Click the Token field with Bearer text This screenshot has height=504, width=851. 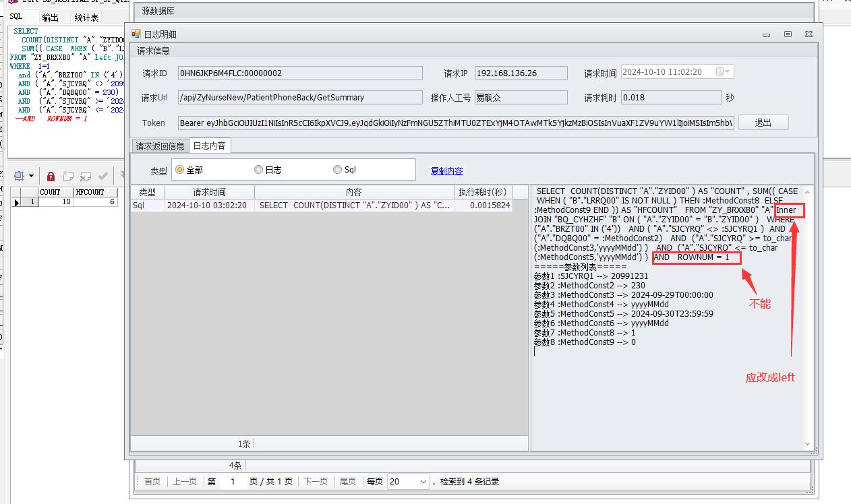tap(457, 123)
